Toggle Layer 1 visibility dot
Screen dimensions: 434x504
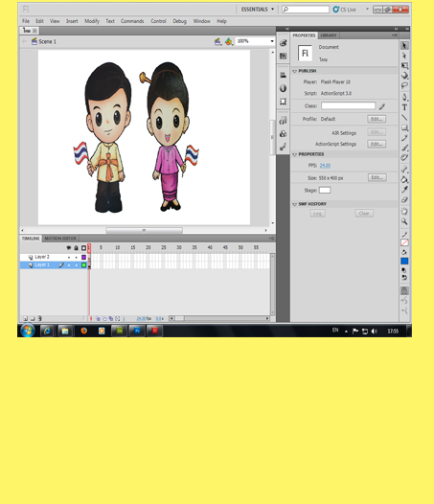click(69, 265)
